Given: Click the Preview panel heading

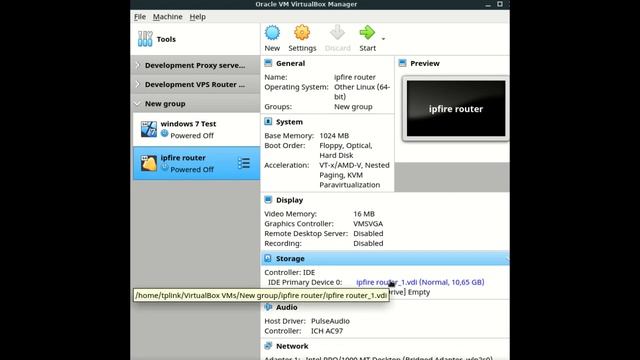Looking at the screenshot, I should pyautogui.click(x=425, y=63).
